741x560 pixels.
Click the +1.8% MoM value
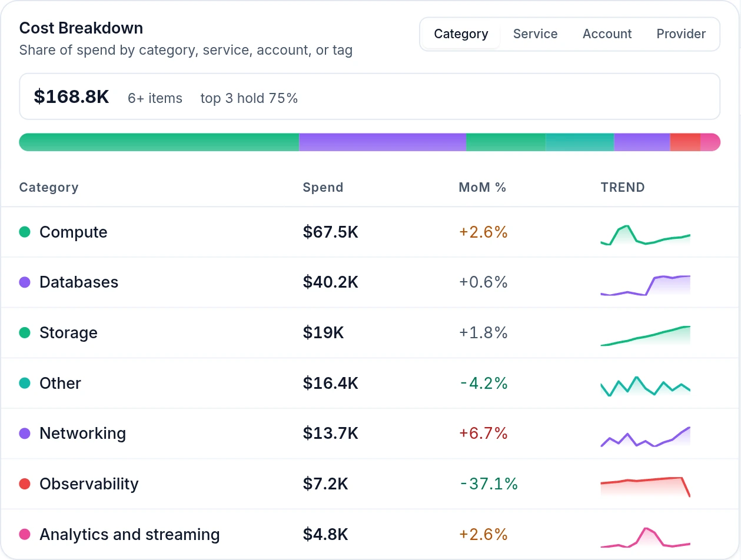[x=483, y=333]
